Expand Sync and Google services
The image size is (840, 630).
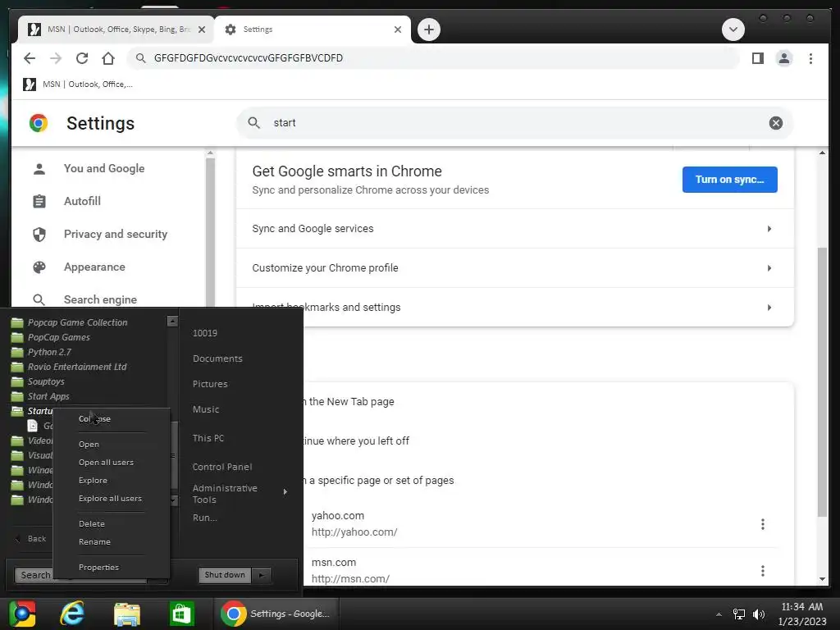click(514, 229)
